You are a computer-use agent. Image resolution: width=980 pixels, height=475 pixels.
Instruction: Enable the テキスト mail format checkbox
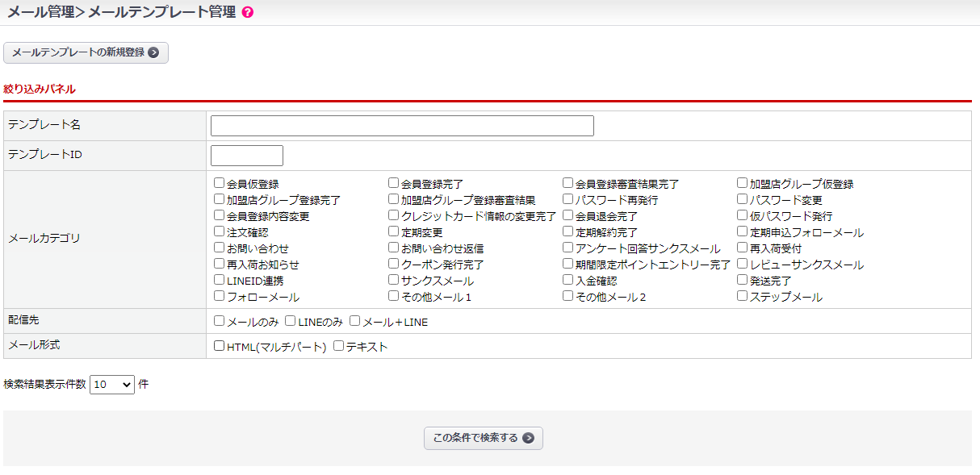[339, 346]
